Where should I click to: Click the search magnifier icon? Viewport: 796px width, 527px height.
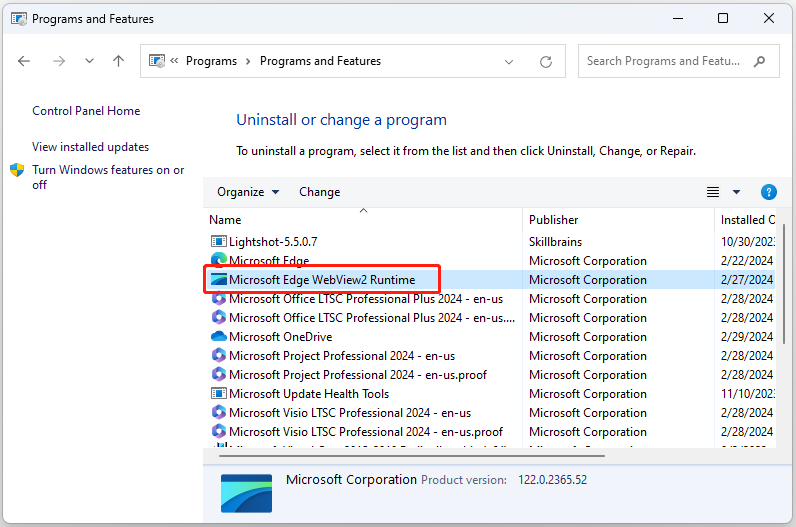click(759, 61)
